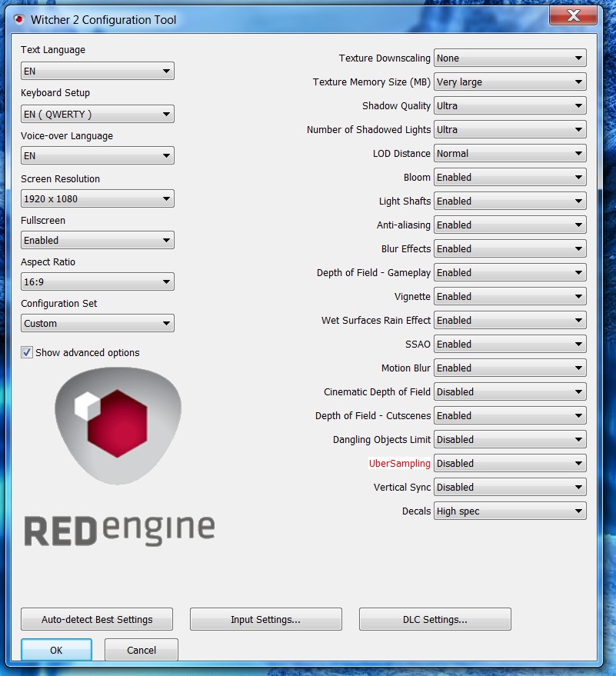Confirm settings with the OK button
Viewport: 616px width, 676px height.
click(56, 650)
